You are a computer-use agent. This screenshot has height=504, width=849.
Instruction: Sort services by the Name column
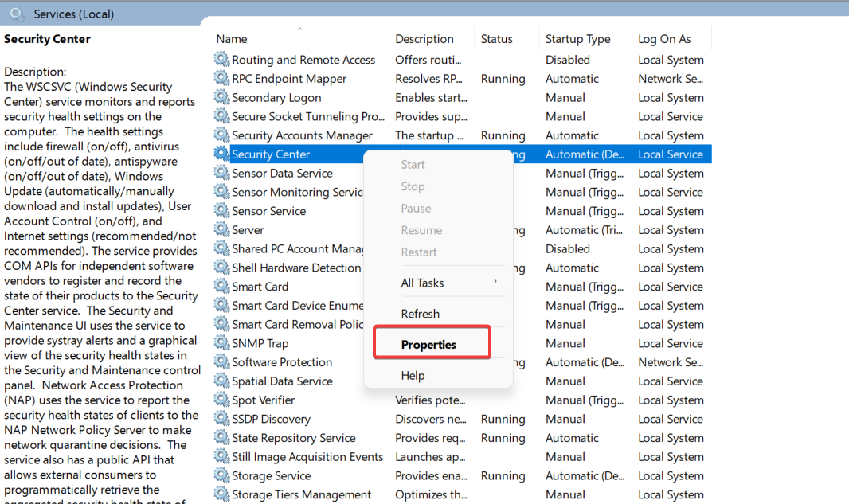click(231, 39)
